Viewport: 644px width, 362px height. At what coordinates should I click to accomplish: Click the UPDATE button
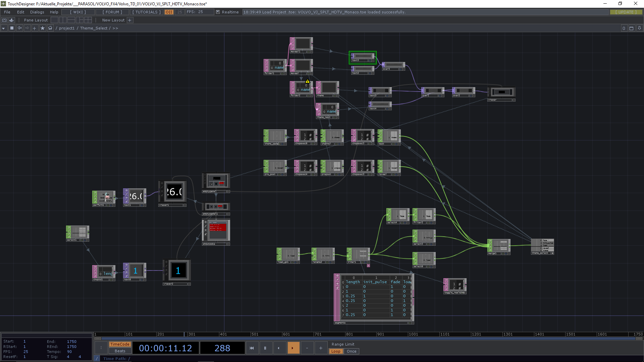[626, 12]
